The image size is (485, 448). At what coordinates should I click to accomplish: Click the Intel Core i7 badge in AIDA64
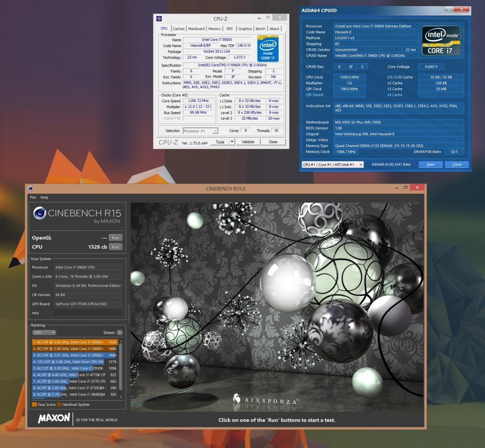click(442, 40)
